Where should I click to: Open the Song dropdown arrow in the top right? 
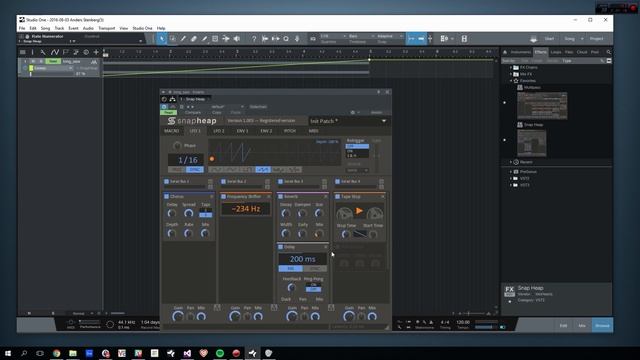click(x=582, y=39)
